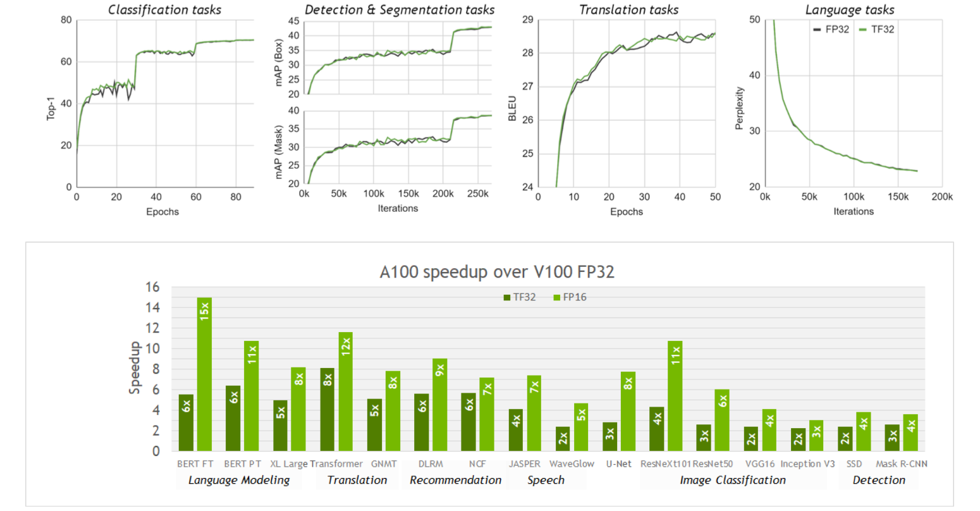Click the FP16 legend swatch in the speedup chart
Viewport: 980px width, 511px height.
[557, 297]
